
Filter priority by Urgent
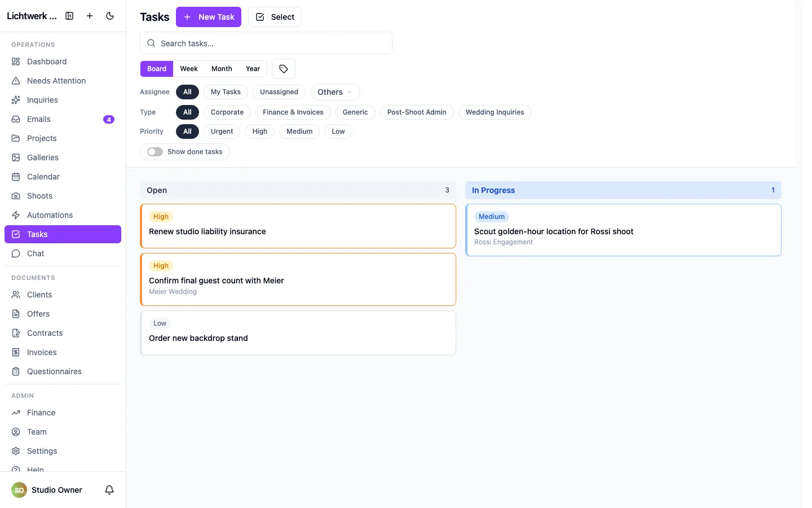222,132
